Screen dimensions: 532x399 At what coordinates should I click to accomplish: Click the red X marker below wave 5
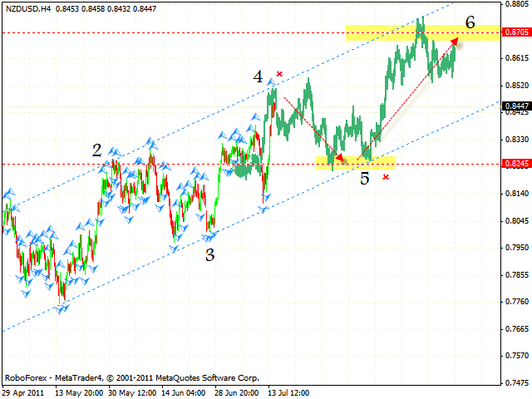point(386,176)
